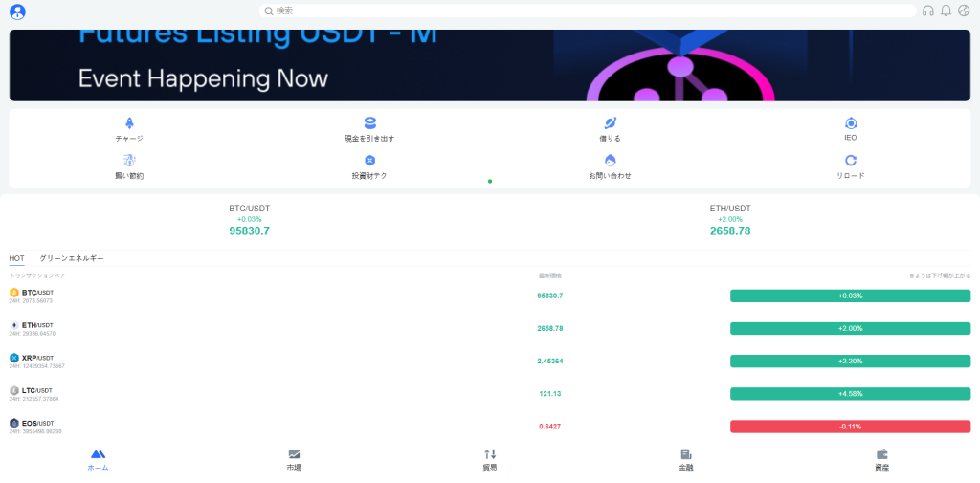Click the きょうは下げ幅が上がる column header
The height and width of the screenshot is (483, 980).
click(x=940, y=275)
